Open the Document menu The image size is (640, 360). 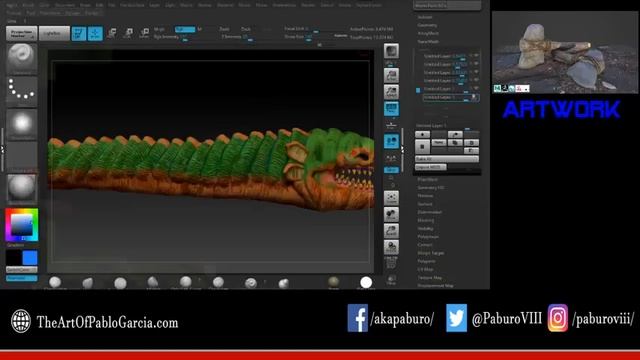pos(65,5)
